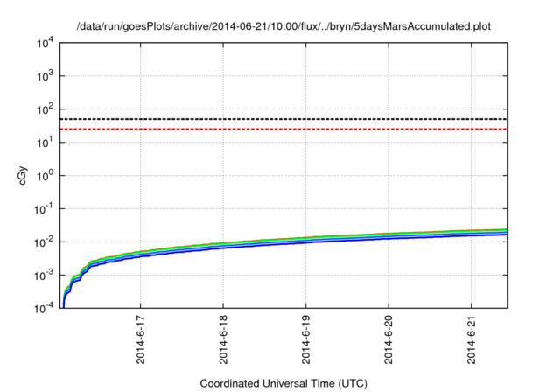Image resolution: width=560 pixels, height=392 pixels.
Task: Click the 2014-6-19 date tick label
Action: coord(305,339)
